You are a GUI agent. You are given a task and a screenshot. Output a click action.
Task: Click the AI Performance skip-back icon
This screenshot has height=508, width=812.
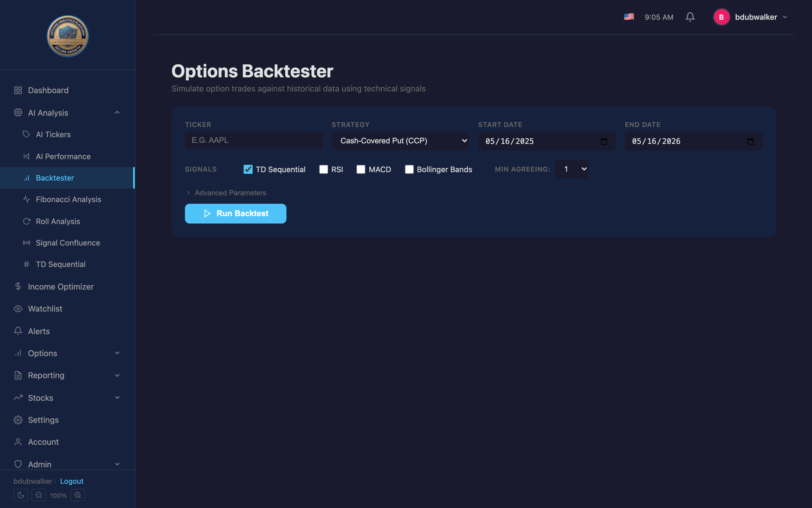point(27,156)
